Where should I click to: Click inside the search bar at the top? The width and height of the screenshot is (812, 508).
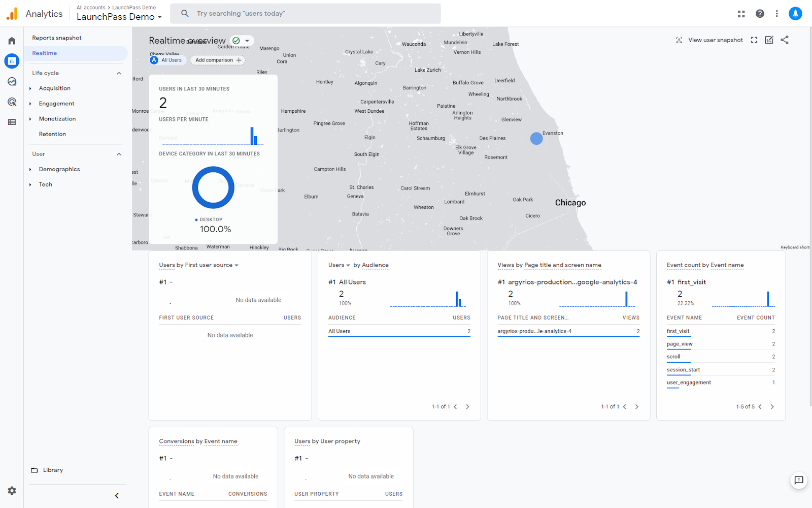pos(304,14)
